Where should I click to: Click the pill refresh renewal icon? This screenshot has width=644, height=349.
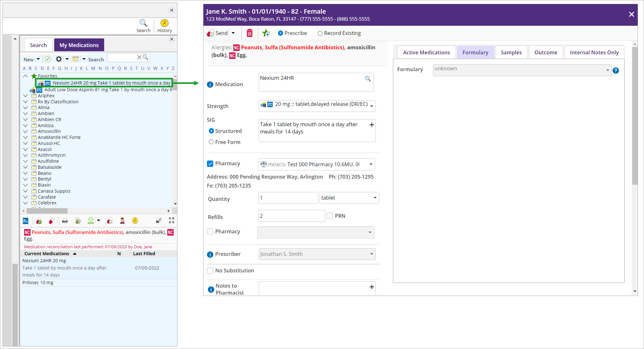110,221
